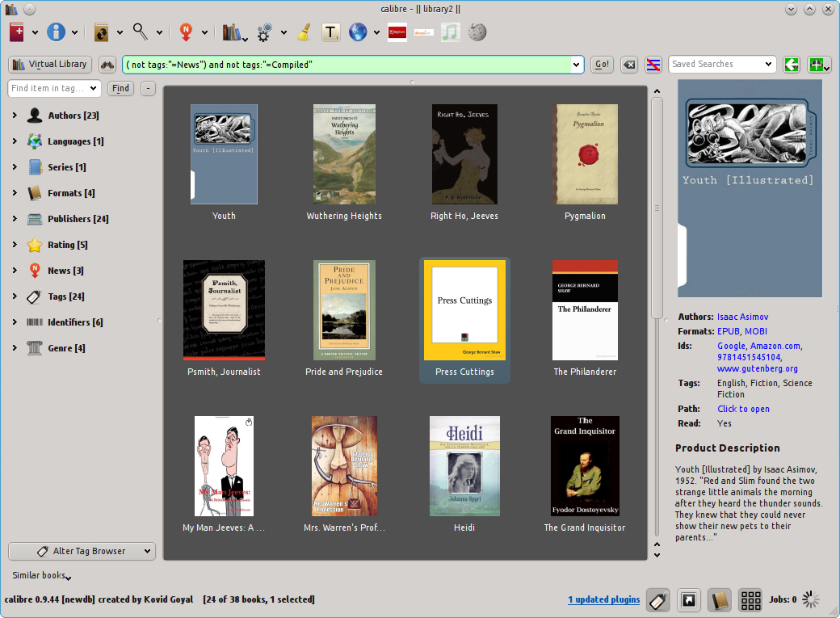This screenshot has width=840, height=618.
Task: Click the Youth cover in details panel
Action: pyautogui.click(x=750, y=188)
